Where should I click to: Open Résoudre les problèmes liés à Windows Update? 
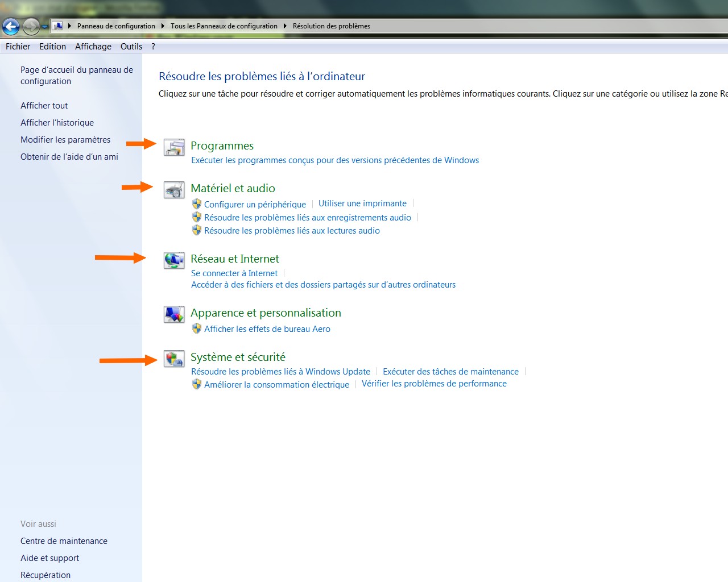[280, 372]
